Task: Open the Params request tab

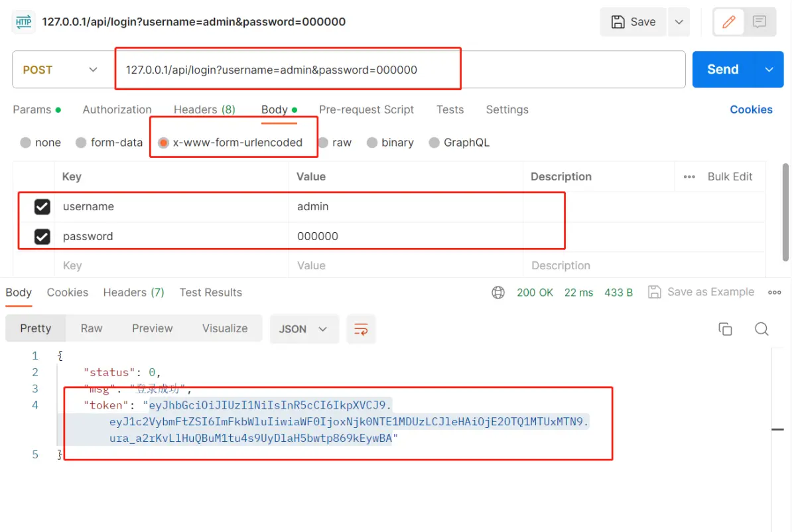Action: (x=36, y=110)
